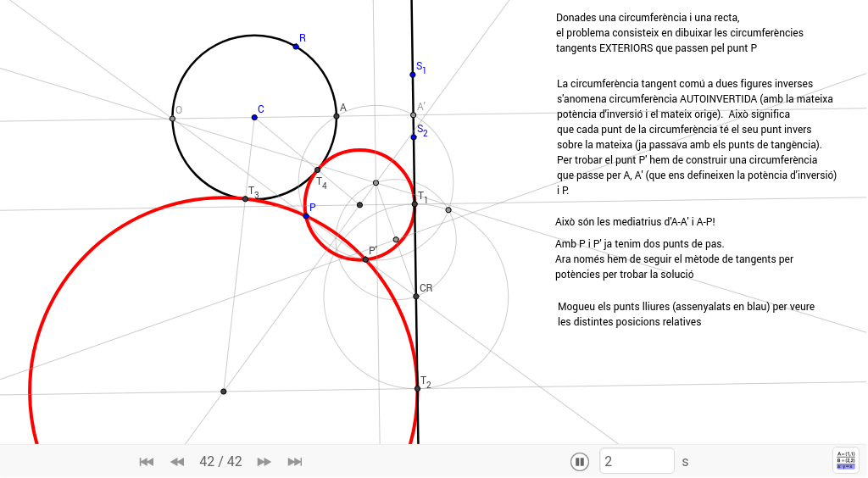Click the animation seconds input field
The height and width of the screenshot is (478, 868).
click(637, 461)
